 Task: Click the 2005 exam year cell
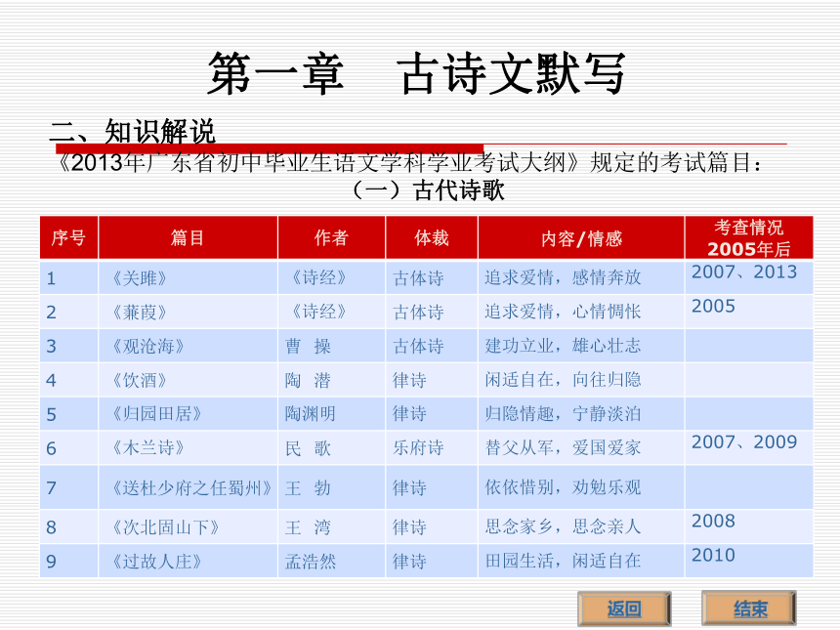(x=749, y=312)
